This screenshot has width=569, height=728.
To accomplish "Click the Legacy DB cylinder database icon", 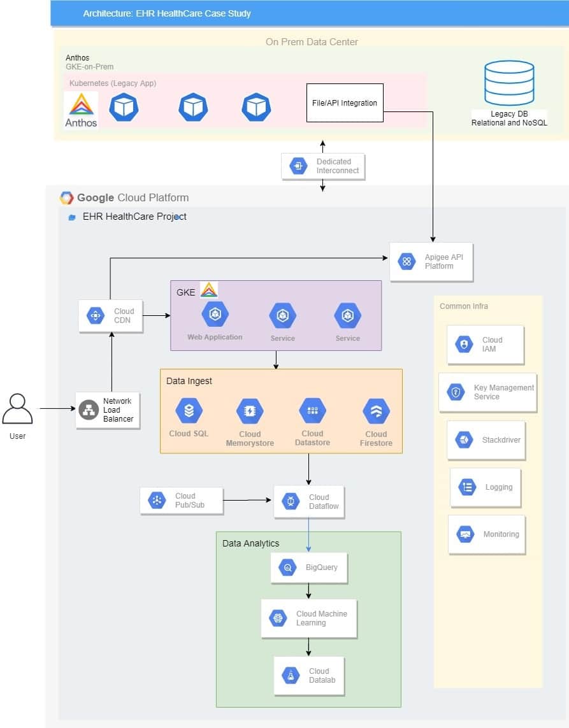I will [509, 83].
